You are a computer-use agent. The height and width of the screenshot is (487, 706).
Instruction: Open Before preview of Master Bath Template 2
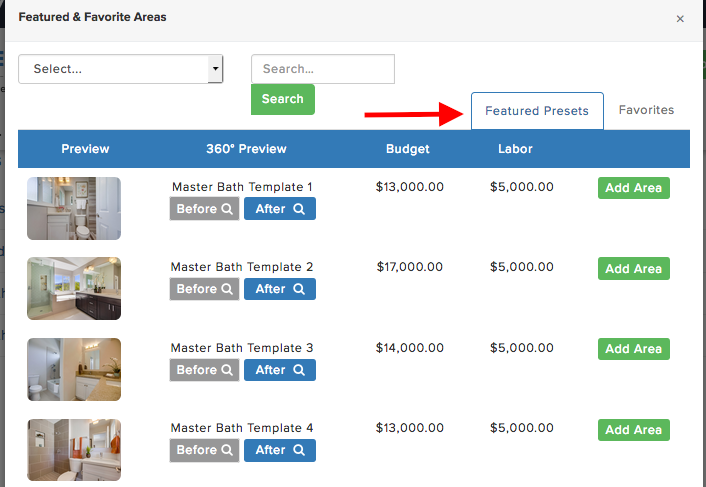tap(205, 289)
